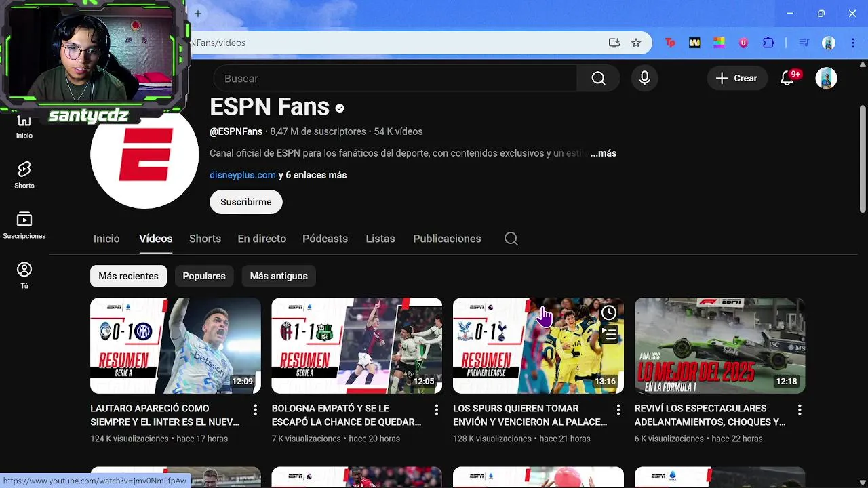This screenshot has height=488, width=868.
Task: Open Shorts in the sidebar
Action: click(24, 175)
